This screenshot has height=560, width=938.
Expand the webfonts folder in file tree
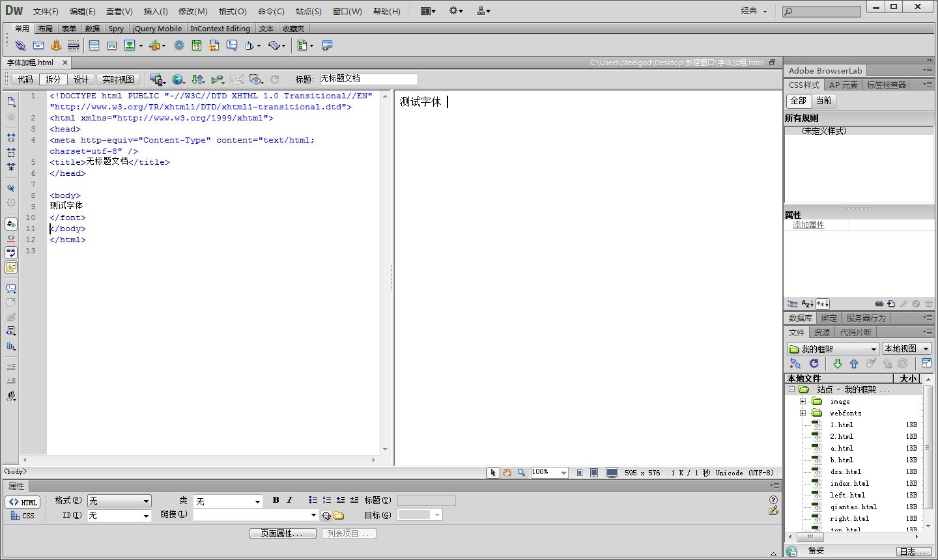pyautogui.click(x=803, y=413)
